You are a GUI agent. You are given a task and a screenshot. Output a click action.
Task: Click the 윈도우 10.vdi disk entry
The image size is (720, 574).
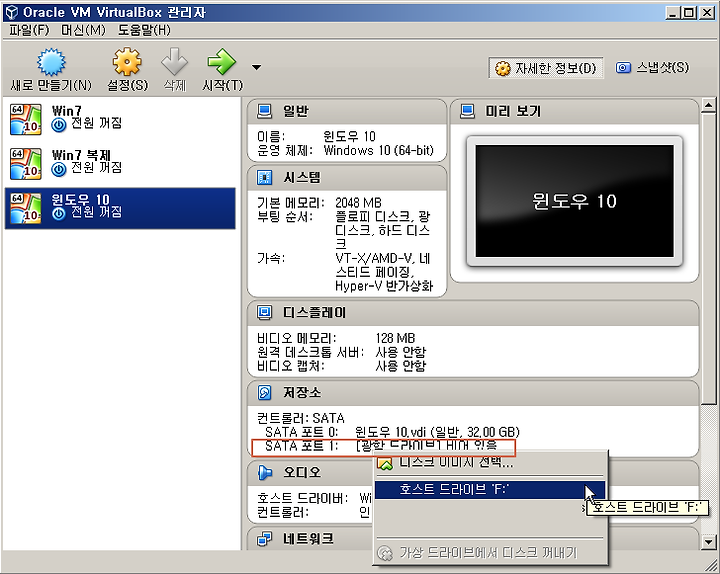437,432
